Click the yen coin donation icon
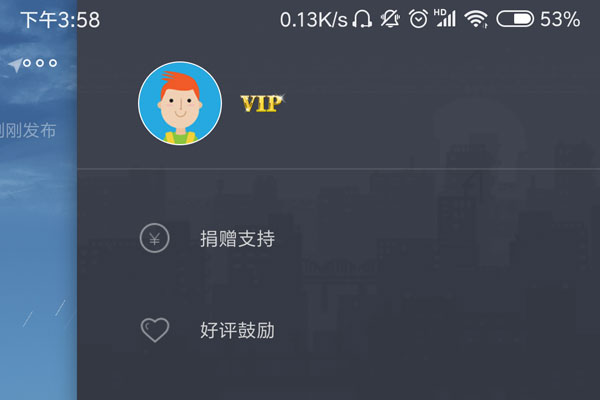 [155, 238]
